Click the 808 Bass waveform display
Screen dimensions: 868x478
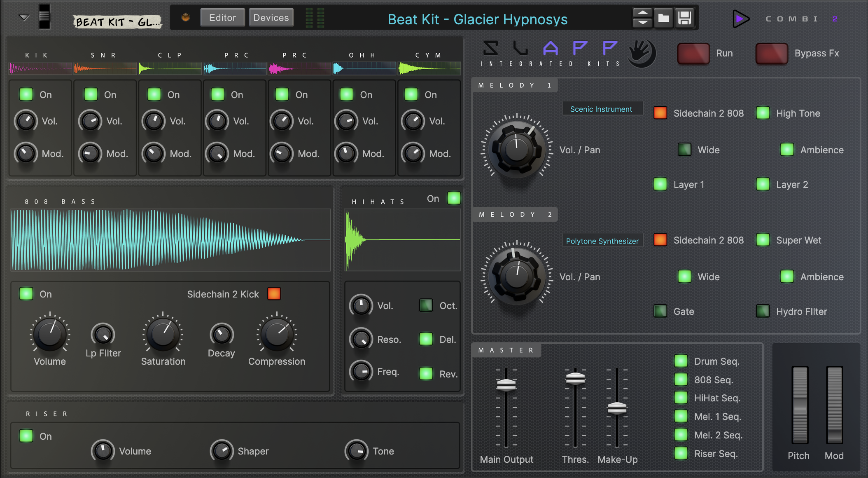tap(170, 239)
